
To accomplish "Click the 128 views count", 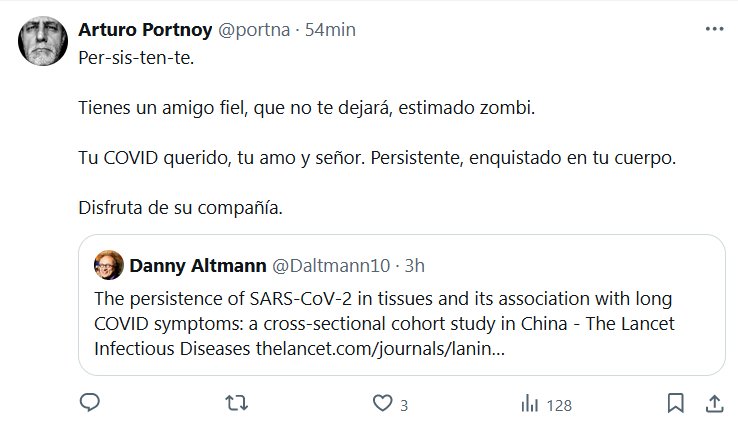I will (560, 405).
